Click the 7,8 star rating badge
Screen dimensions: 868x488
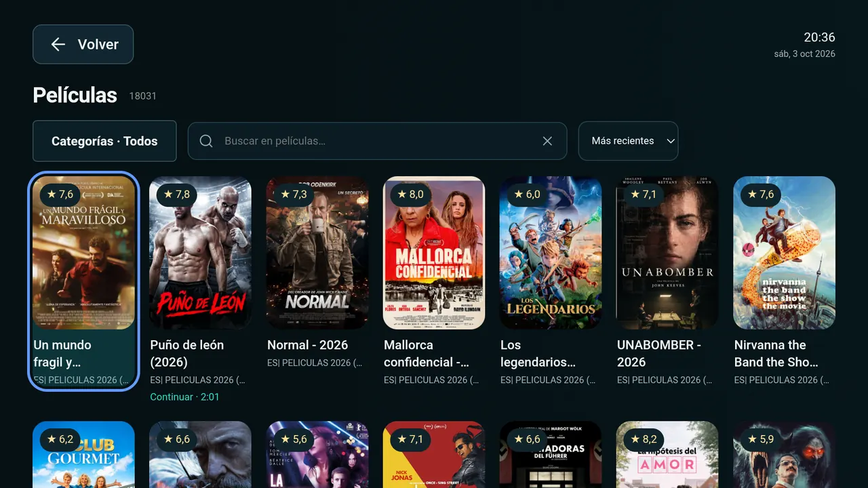176,195
